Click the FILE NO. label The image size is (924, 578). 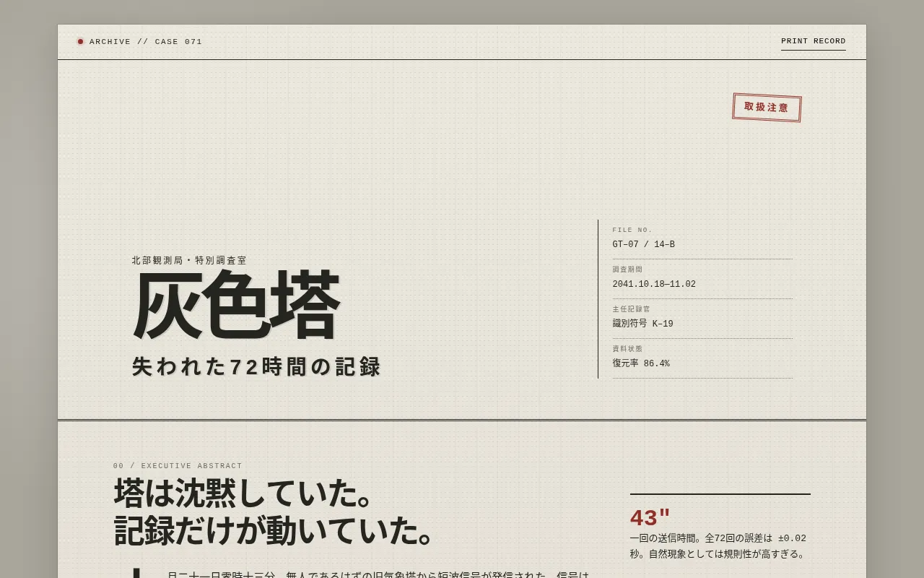point(632,230)
